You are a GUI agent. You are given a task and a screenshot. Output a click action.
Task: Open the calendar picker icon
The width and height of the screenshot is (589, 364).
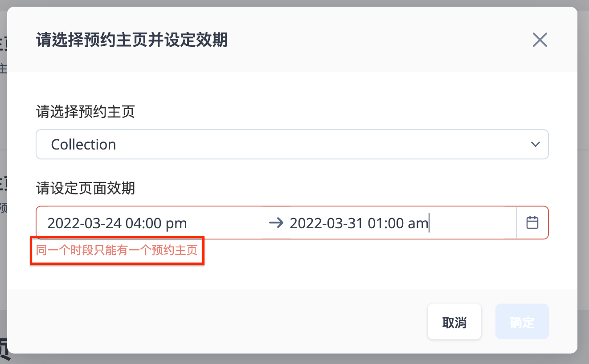point(532,222)
